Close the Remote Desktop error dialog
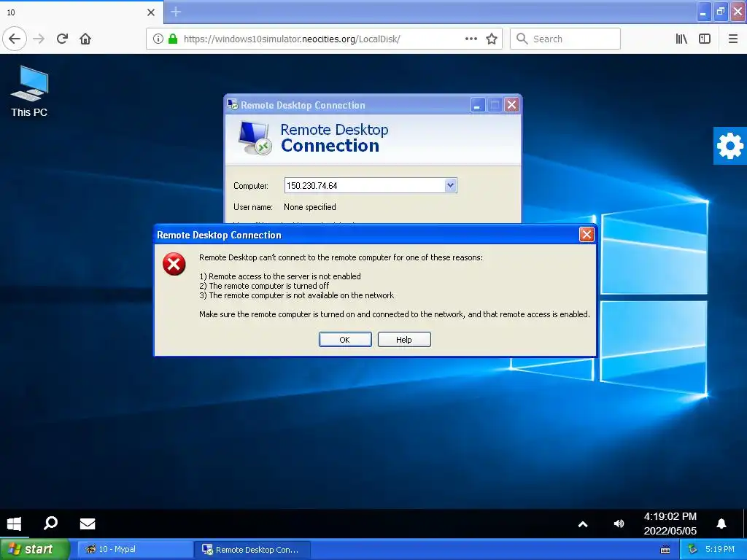This screenshot has height=560, width=747. pyautogui.click(x=587, y=234)
